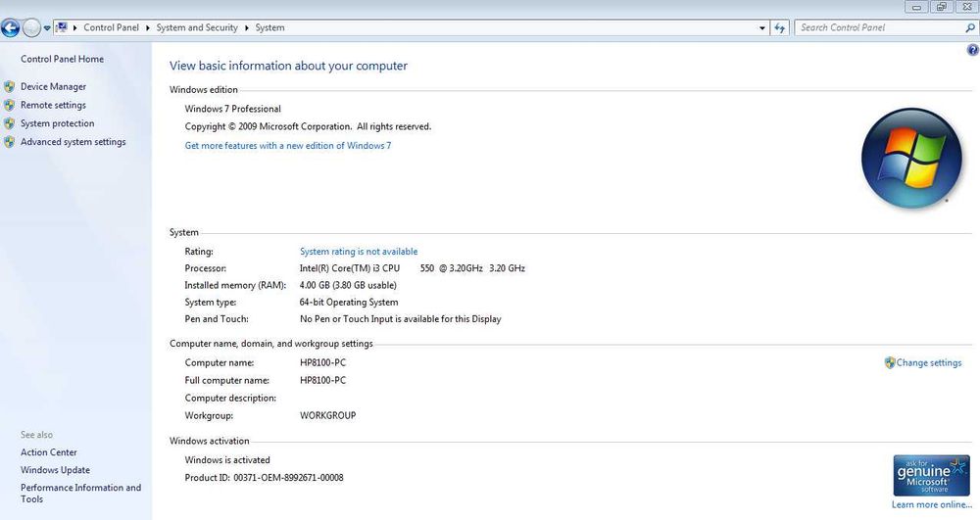980x520 pixels.
Task: Expand the arrow before Control Panel breadcrumb
Action: [x=74, y=27]
